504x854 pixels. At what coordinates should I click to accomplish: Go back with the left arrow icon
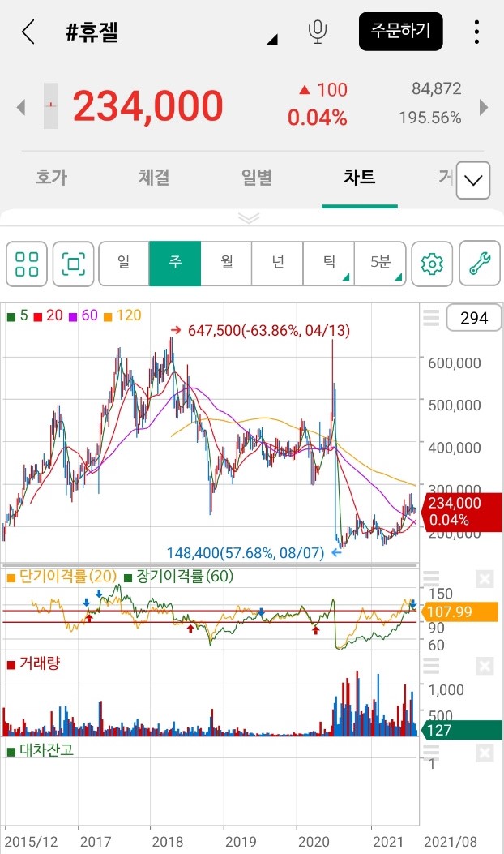(28, 32)
